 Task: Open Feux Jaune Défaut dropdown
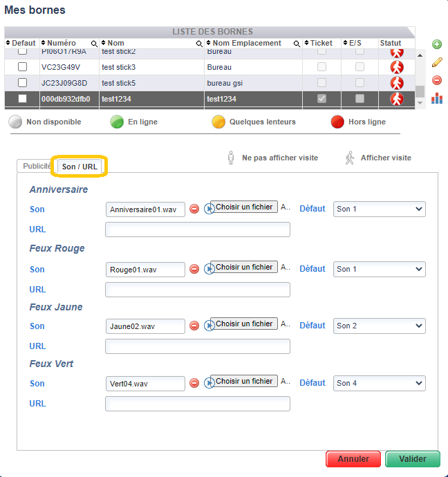pos(379,326)
